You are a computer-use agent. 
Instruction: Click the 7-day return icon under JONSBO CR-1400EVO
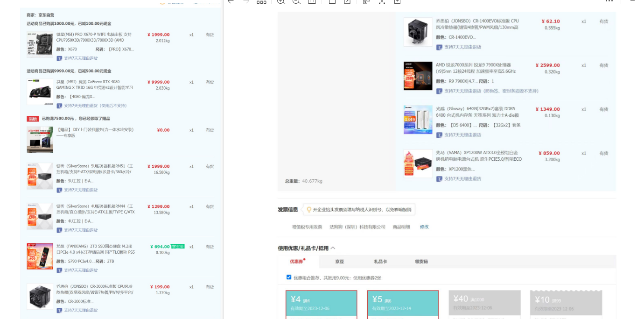[439, 47]
